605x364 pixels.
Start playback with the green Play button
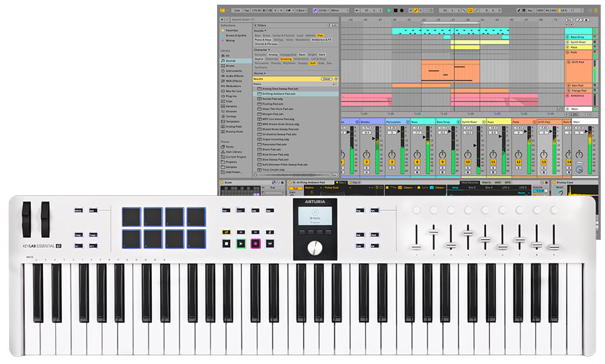click(x=389, y=11)
